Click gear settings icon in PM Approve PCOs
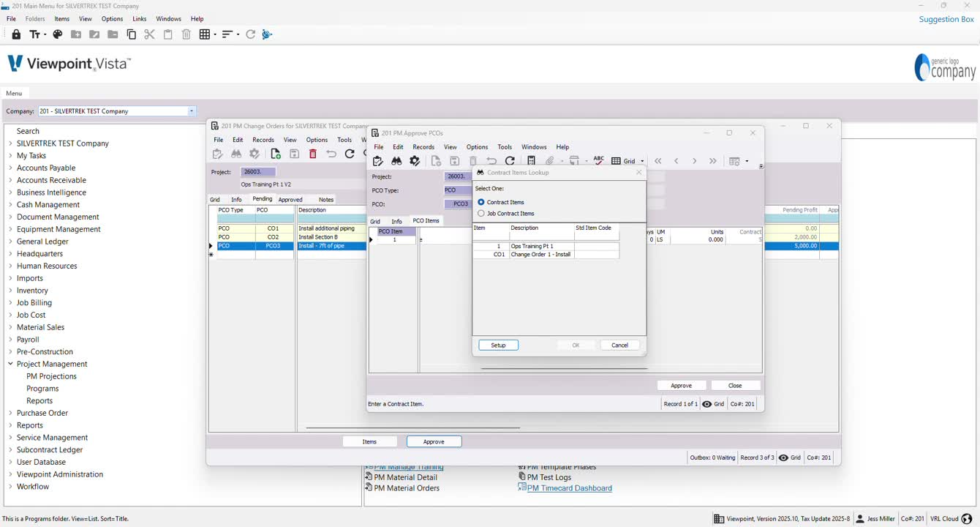Viewport: 980px width, 527px height. click(x=415, y=161)
